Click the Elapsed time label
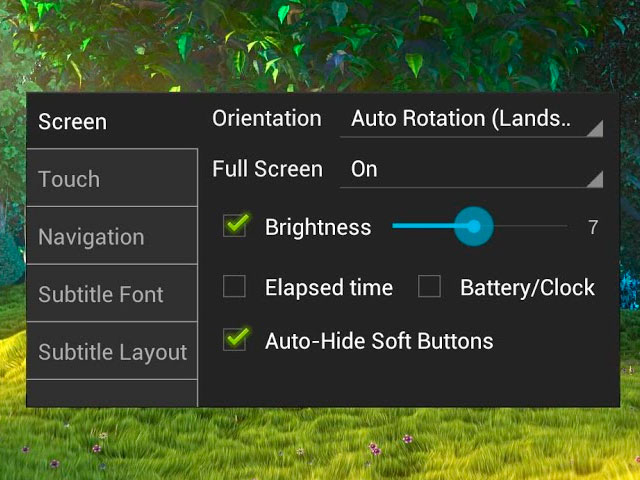This screenshot has height=480, width=640. pyautogui.click(x=329, y=287)
